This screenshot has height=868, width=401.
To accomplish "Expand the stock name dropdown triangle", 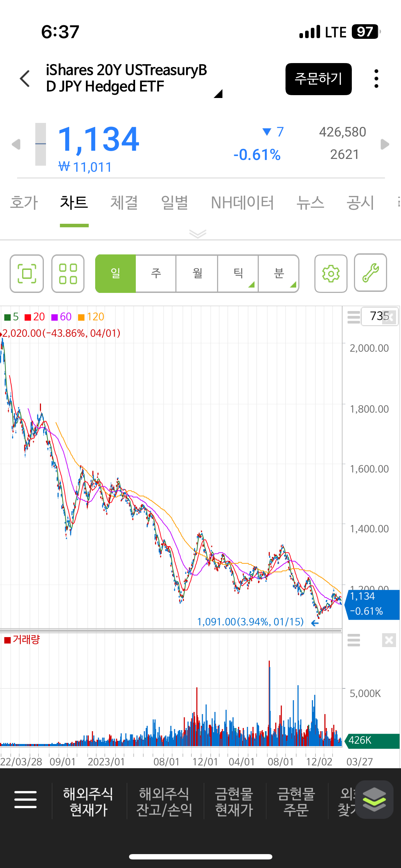I will click(218, 94).
